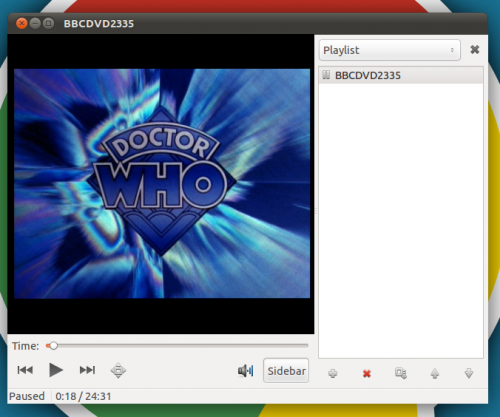The width and height of the screenshot is (500, 417).
Task: Minimize the BBCDVD2335 window
Action: coord(35,23)
